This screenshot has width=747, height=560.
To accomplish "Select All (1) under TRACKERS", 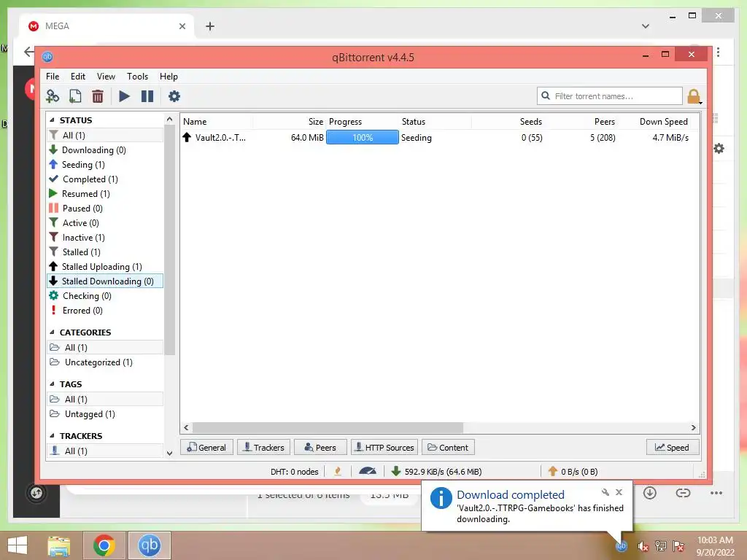I will coord(105,451).
